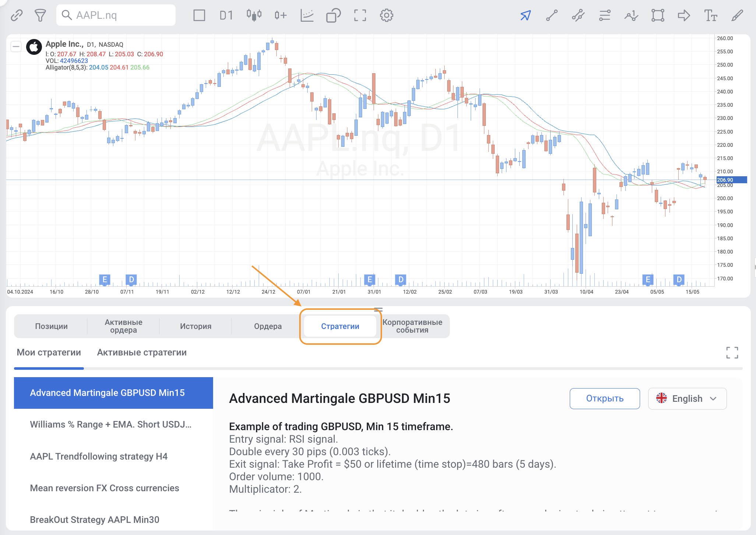This screenshot has height=535, width=756.
Task: Select the text annotation tool
Action: (710, 15)
